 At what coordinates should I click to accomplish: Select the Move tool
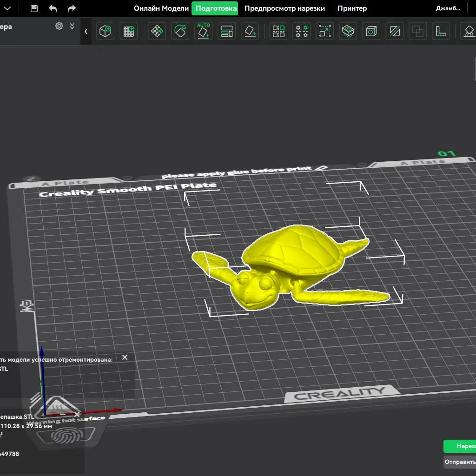(157, 31)
